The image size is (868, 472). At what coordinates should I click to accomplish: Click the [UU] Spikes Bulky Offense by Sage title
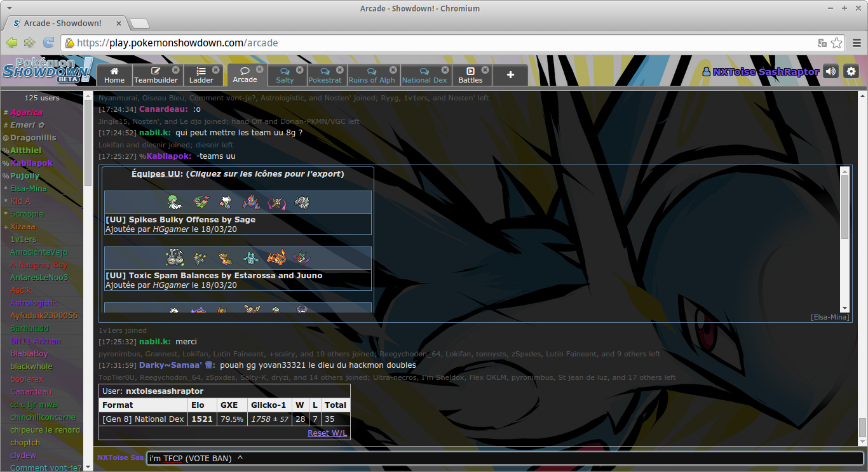click(x=180, y=220)
